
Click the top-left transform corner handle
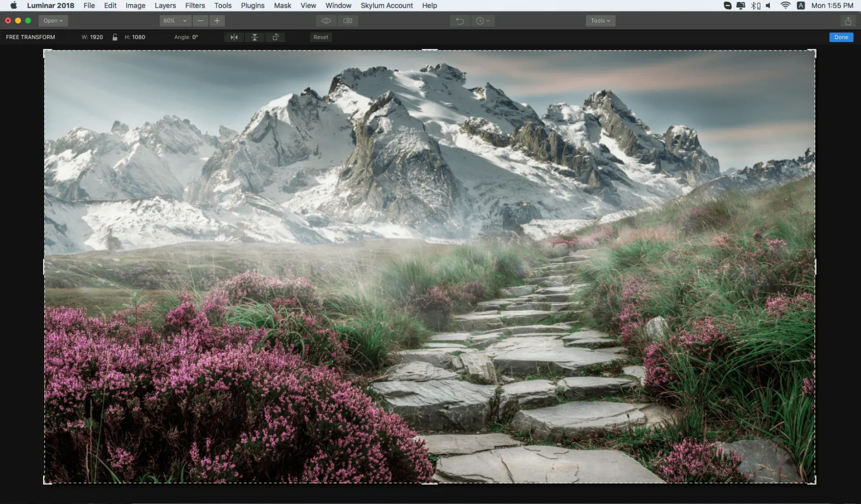click(45, 51)
